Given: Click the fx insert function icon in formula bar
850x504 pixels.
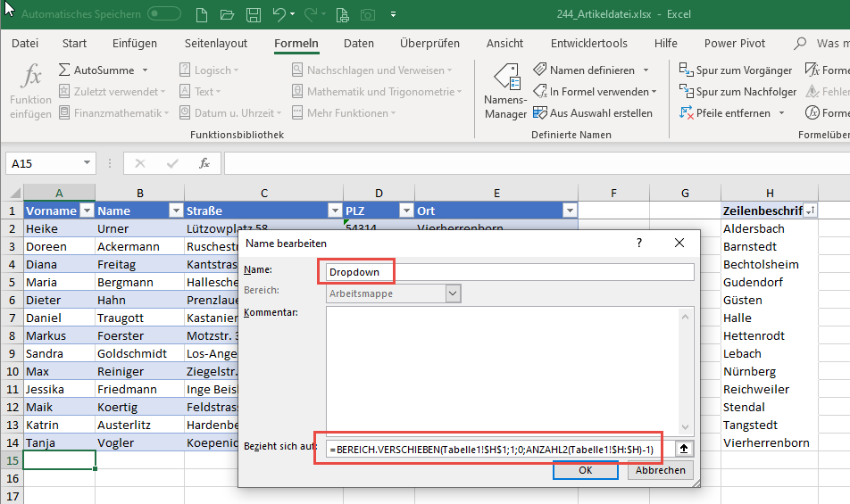Looking at the screenshot, I should click(204, 163).
